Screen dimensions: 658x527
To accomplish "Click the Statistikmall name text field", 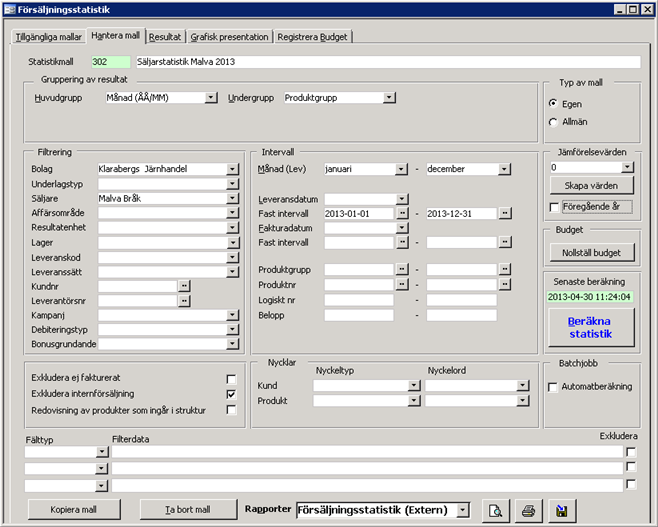I will (x=385, y=62).
